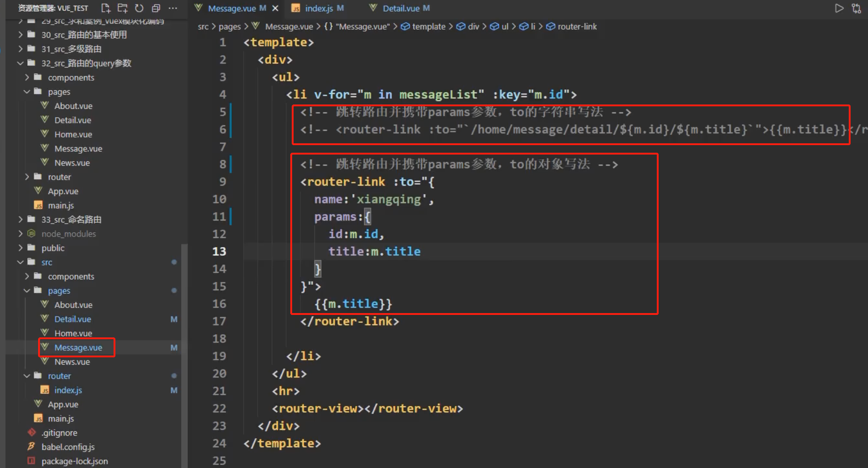Image resolution: width=868 pixels, height=468 pixels.
Task: Expand the 33_src_命名路由 folder
Action: 71,219
